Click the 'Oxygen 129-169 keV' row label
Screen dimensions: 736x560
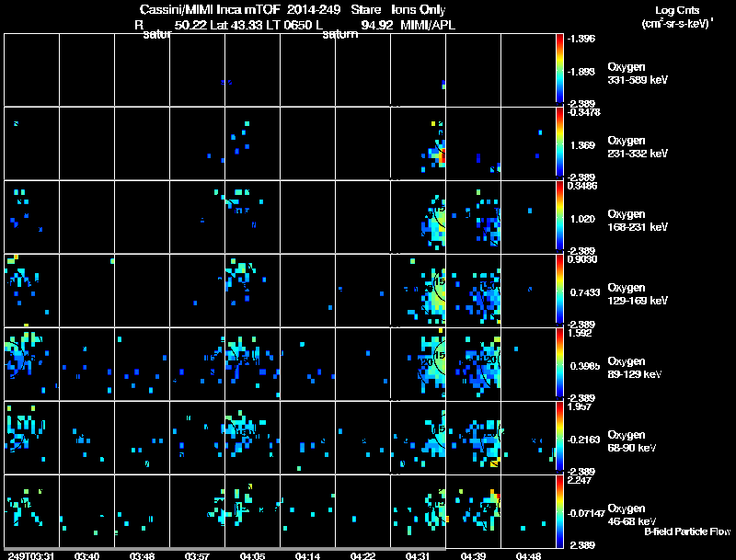638,294
